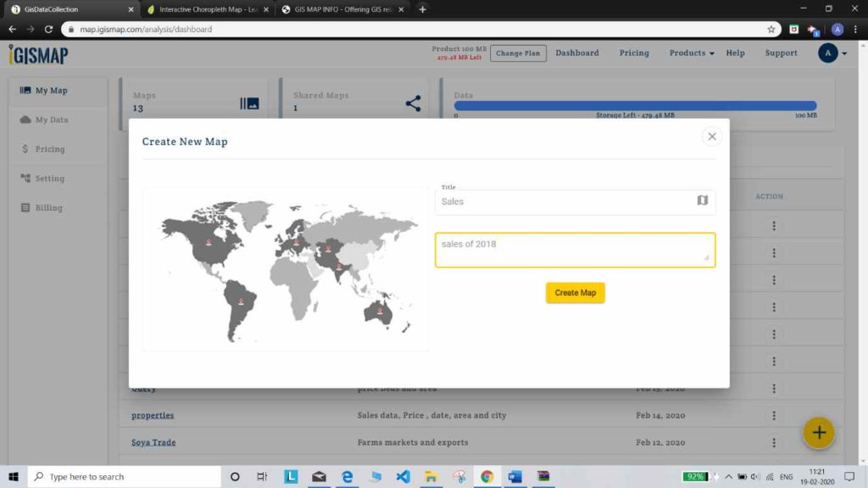Click the dollar icon beside Pricing
The image size is (868, 488).
pyautogui.click(x=25, y=149)
